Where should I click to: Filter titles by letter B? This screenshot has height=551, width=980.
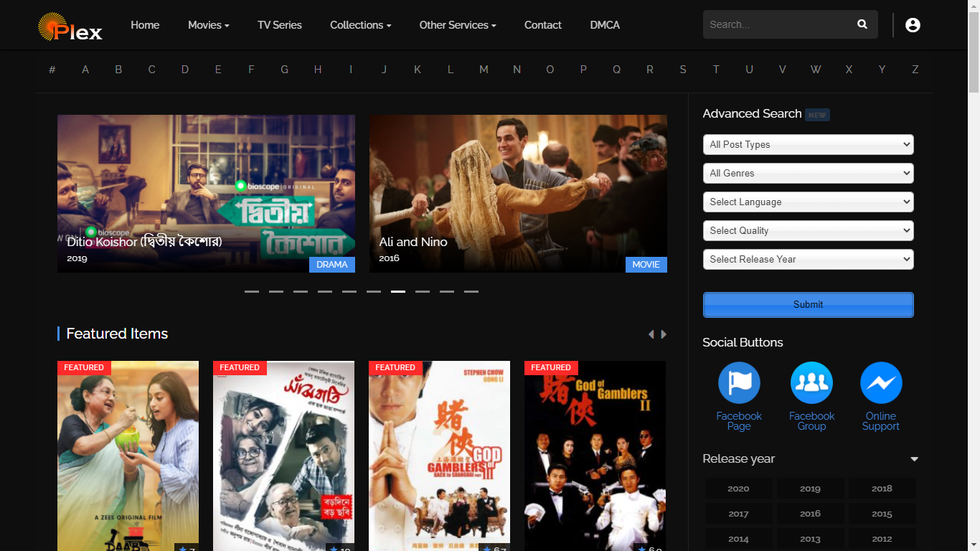point(118,70)
